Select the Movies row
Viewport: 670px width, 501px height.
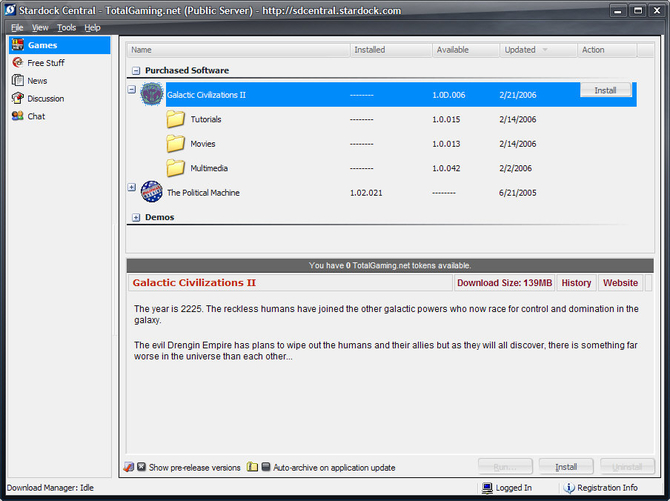pos(382,144)
